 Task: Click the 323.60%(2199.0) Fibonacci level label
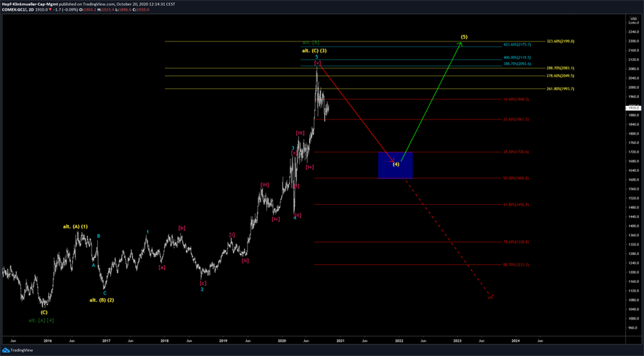[x=560, y=42]
